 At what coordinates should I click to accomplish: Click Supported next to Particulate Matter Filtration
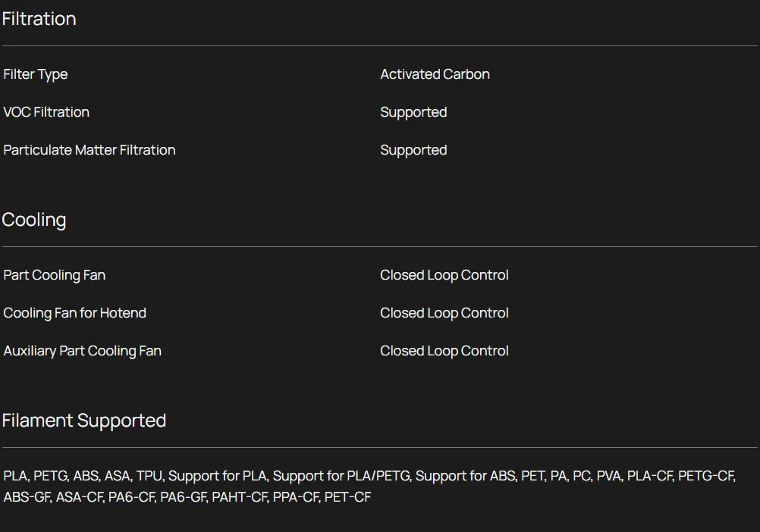(x=413, y=150)
